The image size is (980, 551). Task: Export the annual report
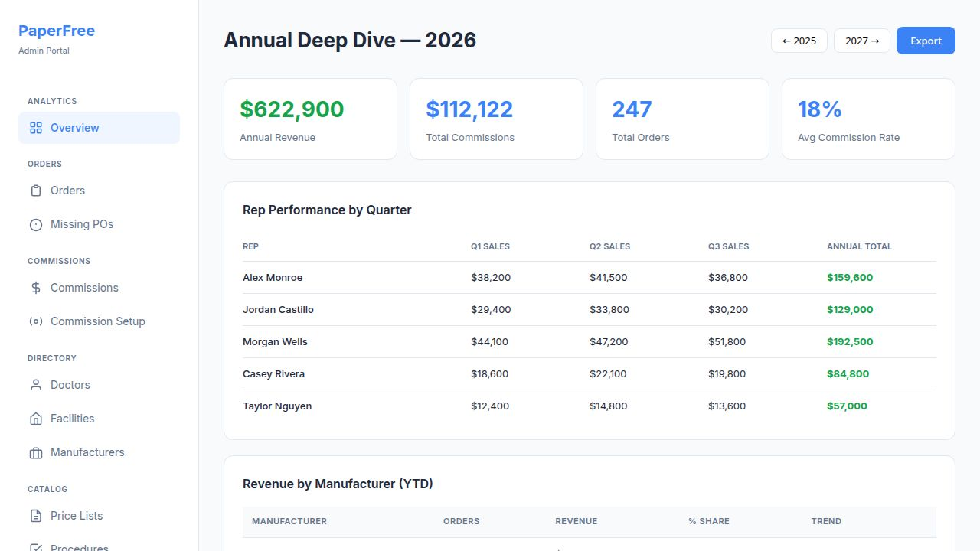pyautogui.click(x=926, y=41)
